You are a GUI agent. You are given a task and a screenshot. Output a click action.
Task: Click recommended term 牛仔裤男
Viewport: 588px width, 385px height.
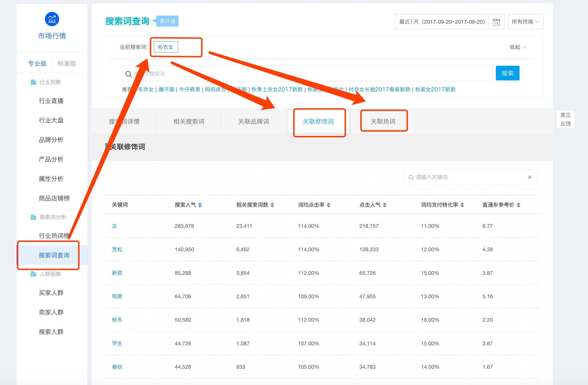[x=189, y=89]
